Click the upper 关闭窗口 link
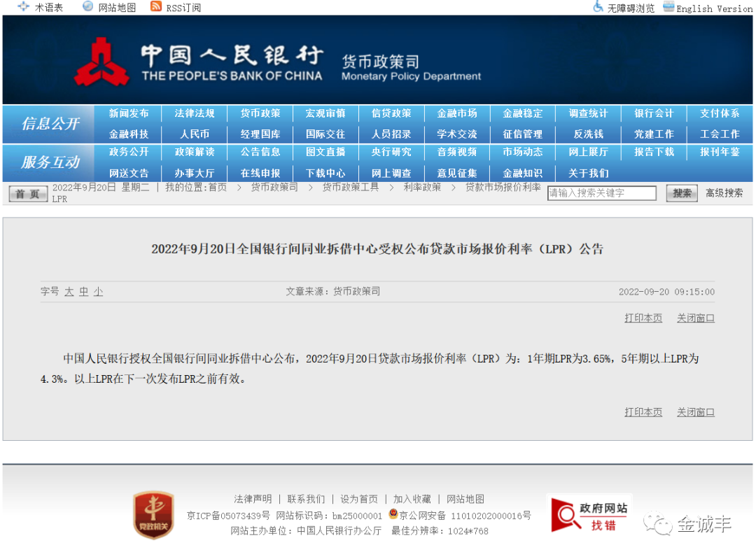This screenshot has width=756, height=557. (696, 318)
